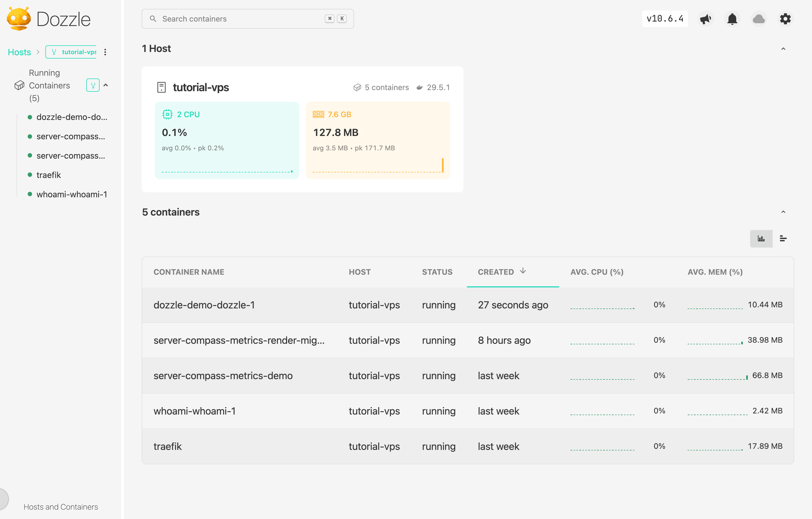Toggle the host filter badge beside Running Containers
Screen dimensions: 812x519
click(x=93, y=85)
